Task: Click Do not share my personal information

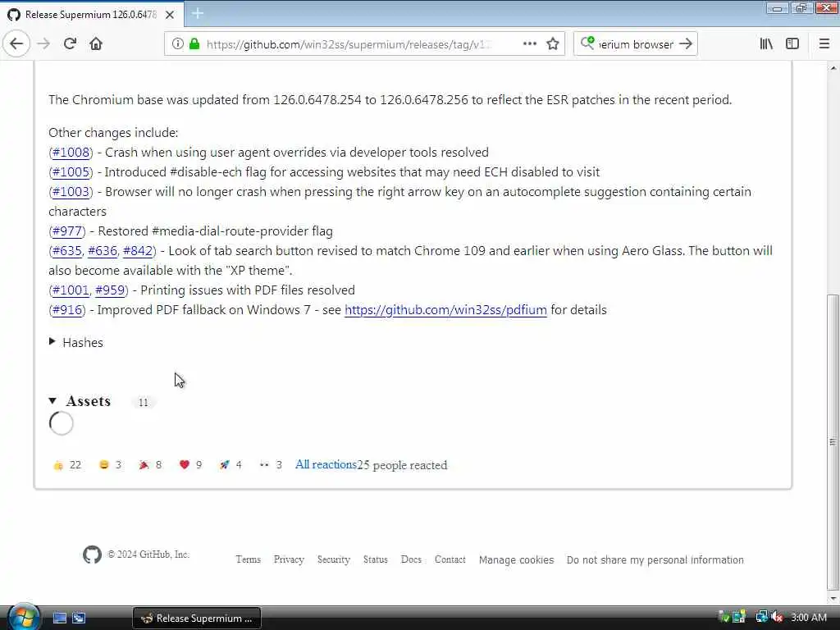Action: pyautogui.click(x=655, y=559)
